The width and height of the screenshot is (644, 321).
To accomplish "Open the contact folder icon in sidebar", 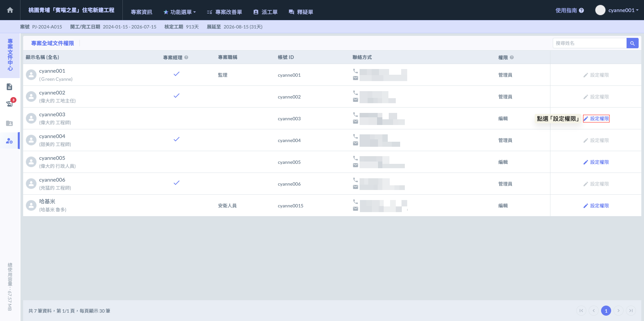I will coord(9,123).
